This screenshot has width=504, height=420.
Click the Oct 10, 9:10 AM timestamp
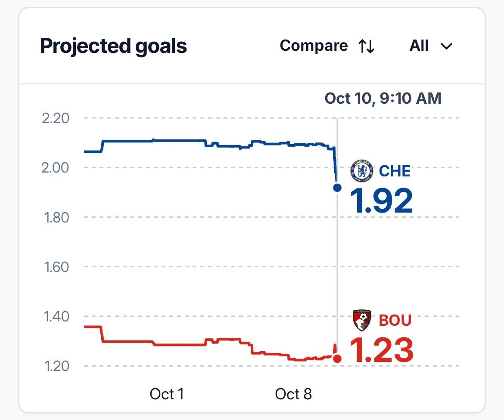click(x=383, y=98)
